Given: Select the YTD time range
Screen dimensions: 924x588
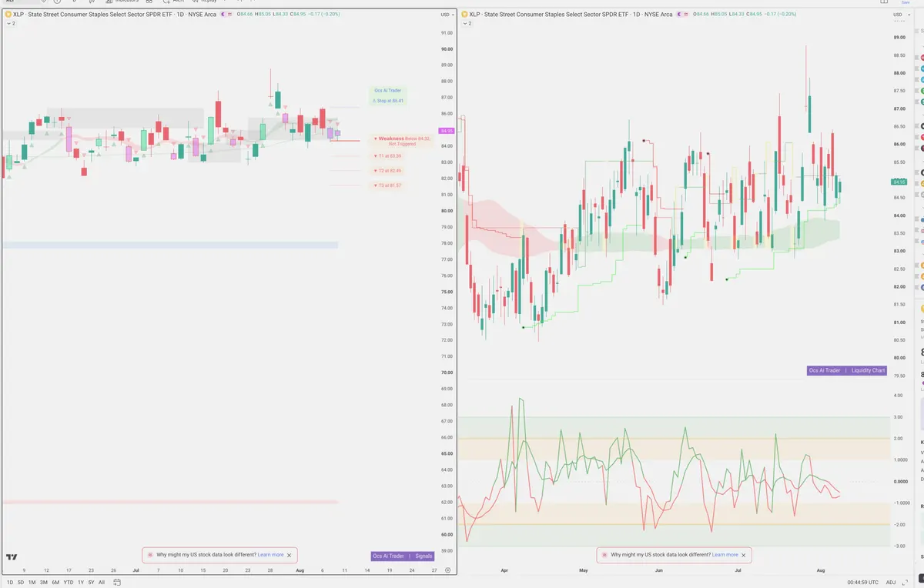Looking at the screenshot, I should tap(69, 583).
